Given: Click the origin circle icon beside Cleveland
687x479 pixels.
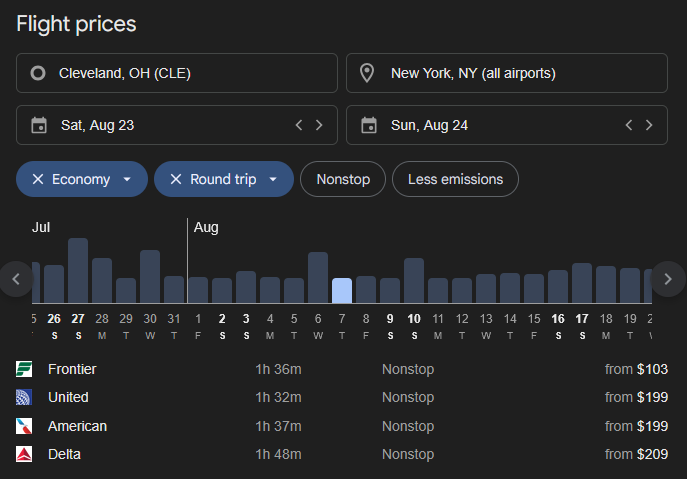Looking at the screenshot, I should pos(38,73).
